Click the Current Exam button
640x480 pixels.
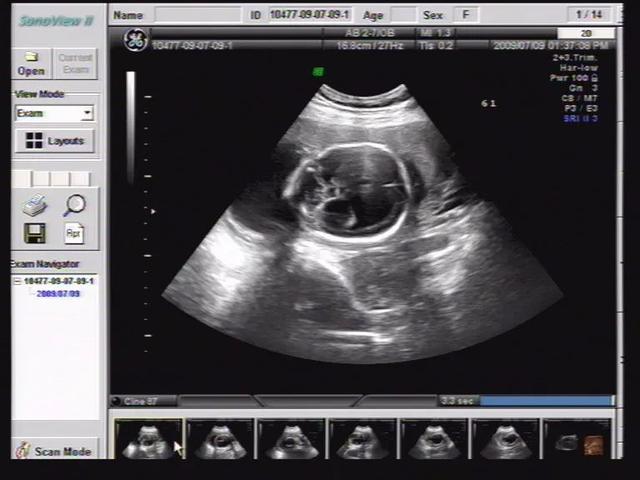75,64
